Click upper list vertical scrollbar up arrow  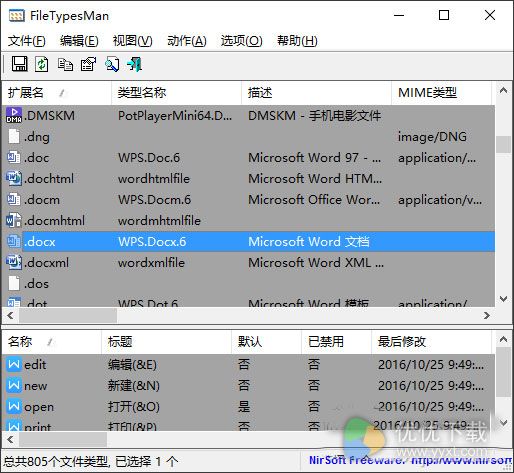tap(503, 90)
